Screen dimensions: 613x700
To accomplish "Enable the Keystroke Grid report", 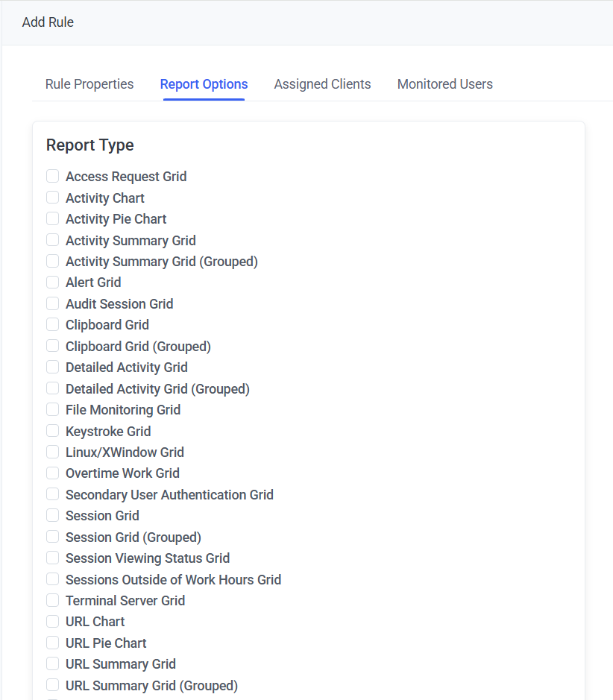I will pyautogui.click(x=53, y=431).
